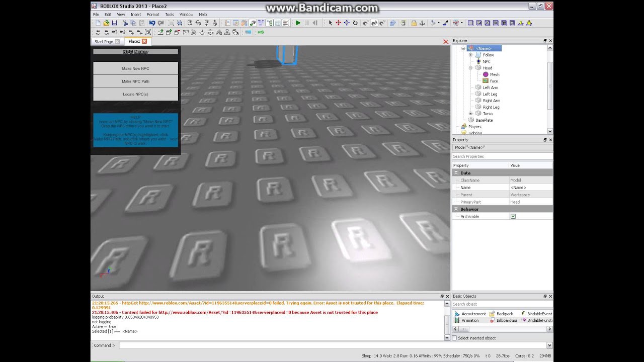Click the yellow Motor tool icon
Image resolution: width=644 pixels, height=362 pixels.
tap(529, 23)
